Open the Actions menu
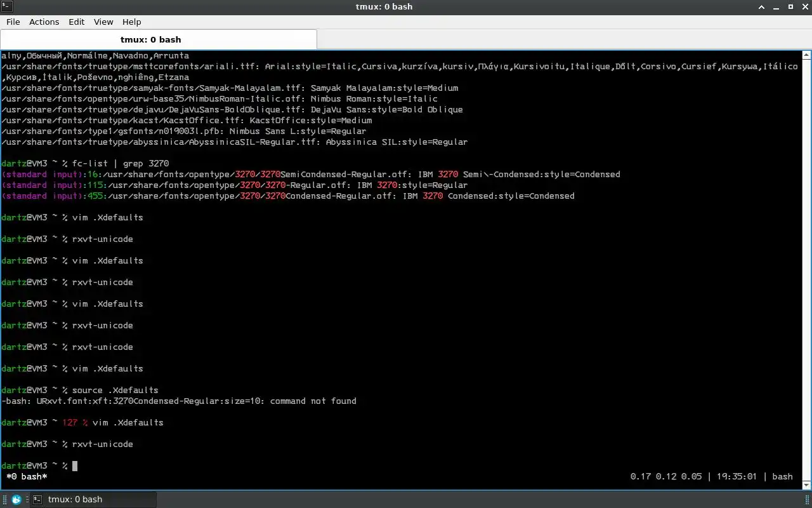Viewport: 812px width, 508px height. [x=44, y=22]
